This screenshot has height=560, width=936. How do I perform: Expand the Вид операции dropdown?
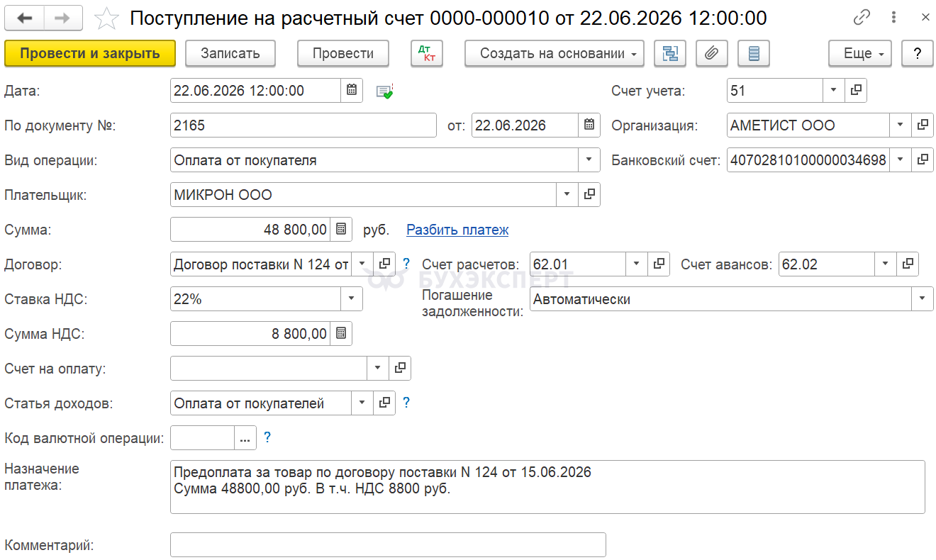[589, 160]
